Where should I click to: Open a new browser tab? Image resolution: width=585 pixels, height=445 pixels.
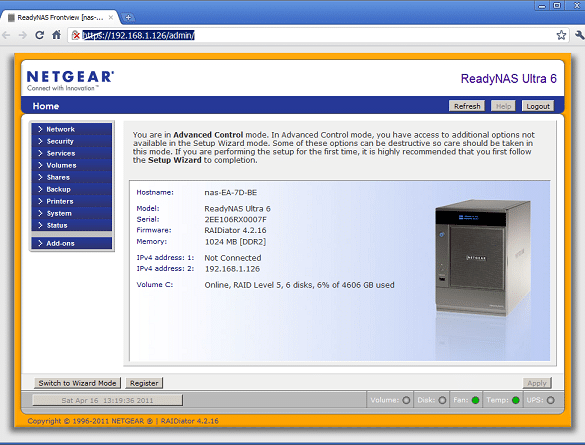click(128, 17)
